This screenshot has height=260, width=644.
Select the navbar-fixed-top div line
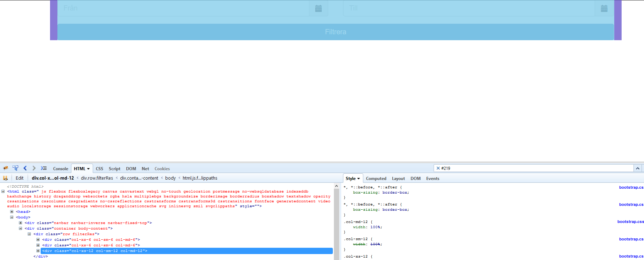[x=88, y=223]
